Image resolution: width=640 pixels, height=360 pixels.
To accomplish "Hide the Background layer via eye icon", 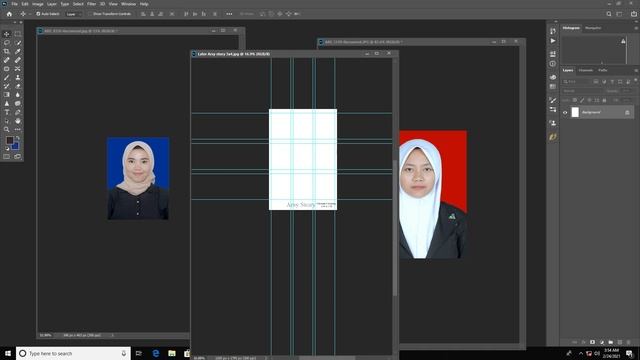I will (565, 113).
